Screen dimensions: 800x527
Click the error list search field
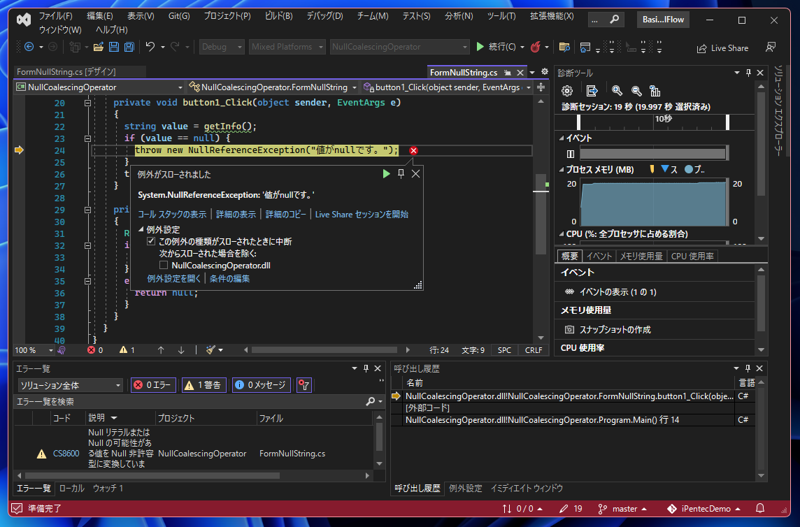click(189, 402)
